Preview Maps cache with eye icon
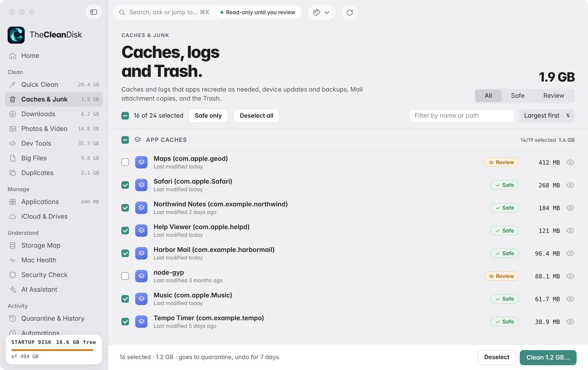This screenshot has height=370, width=588. (570, 162)
